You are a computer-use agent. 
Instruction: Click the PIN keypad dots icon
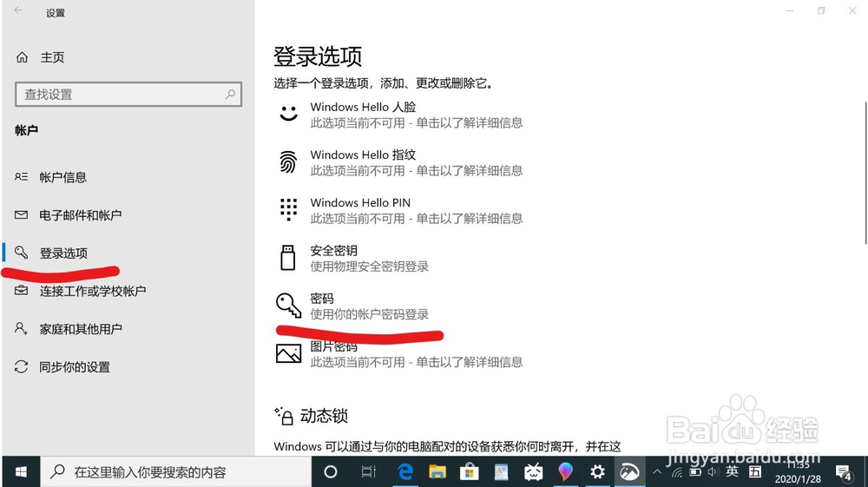[x=288, y=210]
